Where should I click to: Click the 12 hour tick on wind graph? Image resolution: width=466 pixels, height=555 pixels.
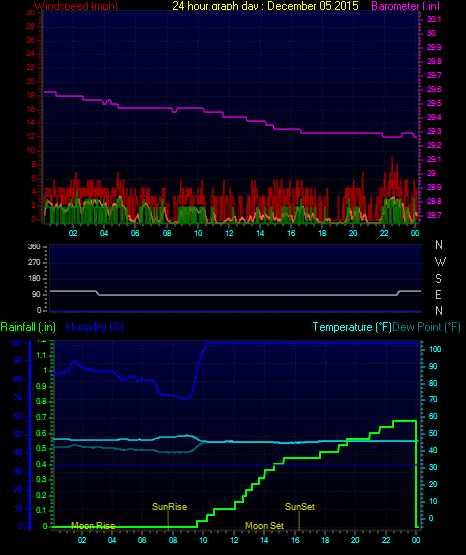(229, 233)
